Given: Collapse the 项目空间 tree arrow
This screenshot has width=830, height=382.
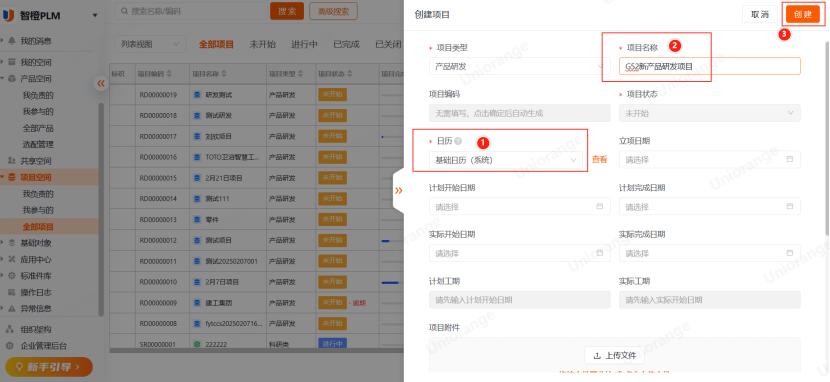Looking at the screenshot, I should (3, 177).
